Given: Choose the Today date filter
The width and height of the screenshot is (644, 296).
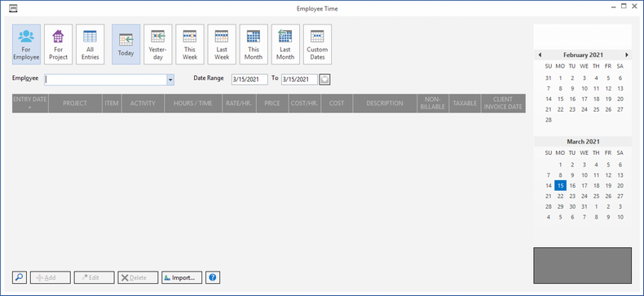Looking at the screenshot, I should click(126, 44).
